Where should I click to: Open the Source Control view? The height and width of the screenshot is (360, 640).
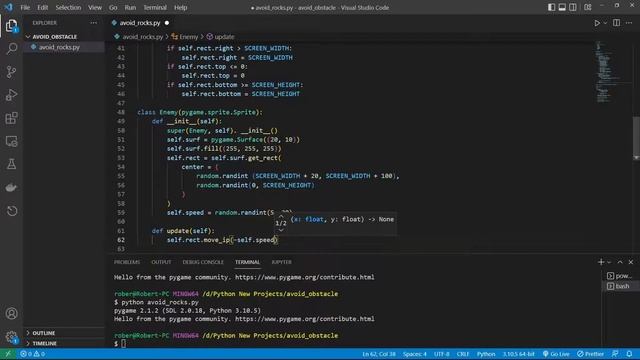pos(11,72)
